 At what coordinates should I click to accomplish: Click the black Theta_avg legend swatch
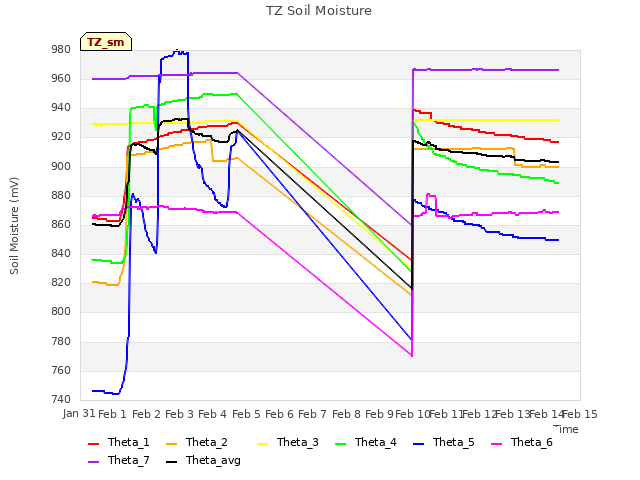[172, 461]
